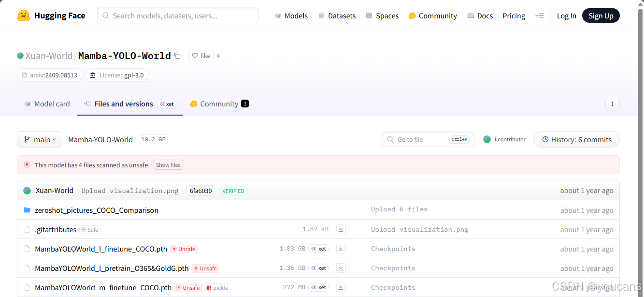Open the three-dot options menu
This screenshot has width=644, height=297.
[612, 104]
